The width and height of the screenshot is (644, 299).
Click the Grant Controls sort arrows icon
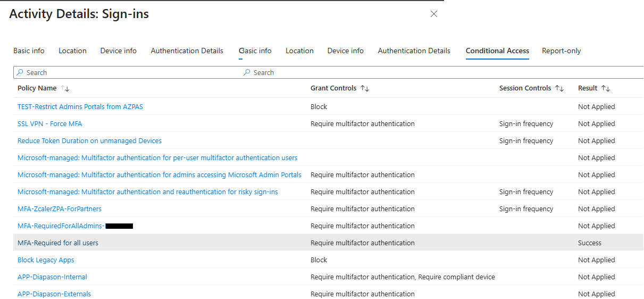tap(365, 88)
